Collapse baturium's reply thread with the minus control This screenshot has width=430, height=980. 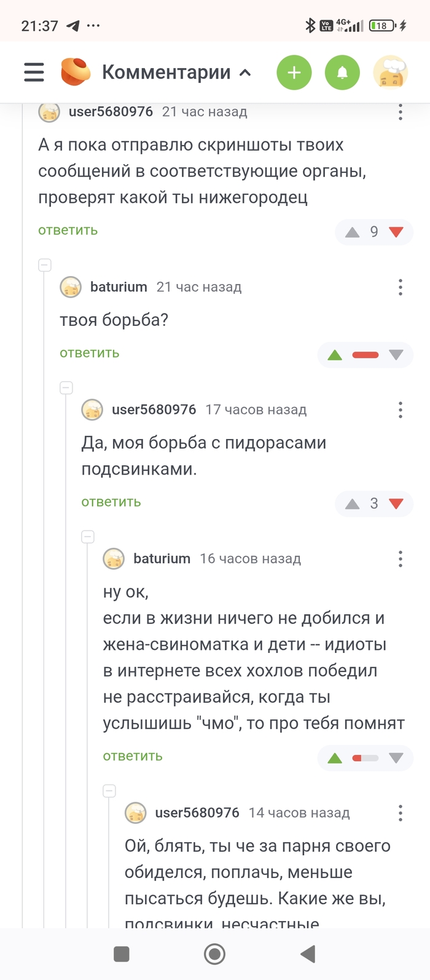(44, 265)
